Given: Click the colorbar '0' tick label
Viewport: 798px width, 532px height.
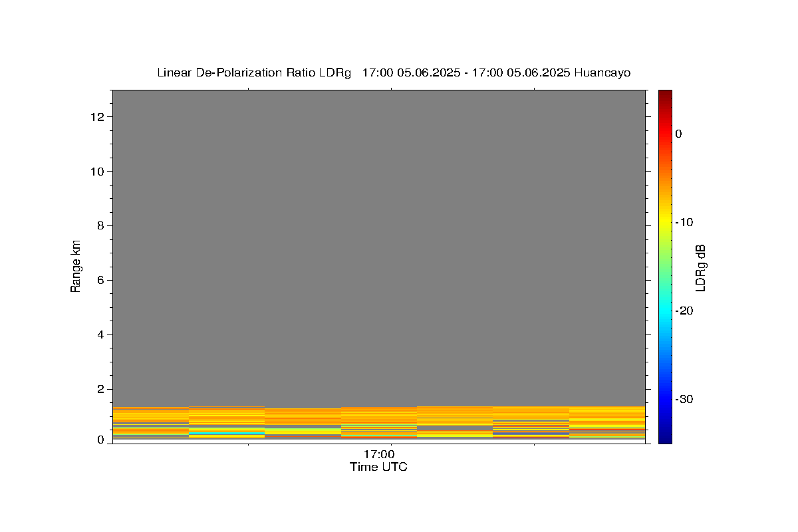Looking at the screenshot, I should point(678,134).
